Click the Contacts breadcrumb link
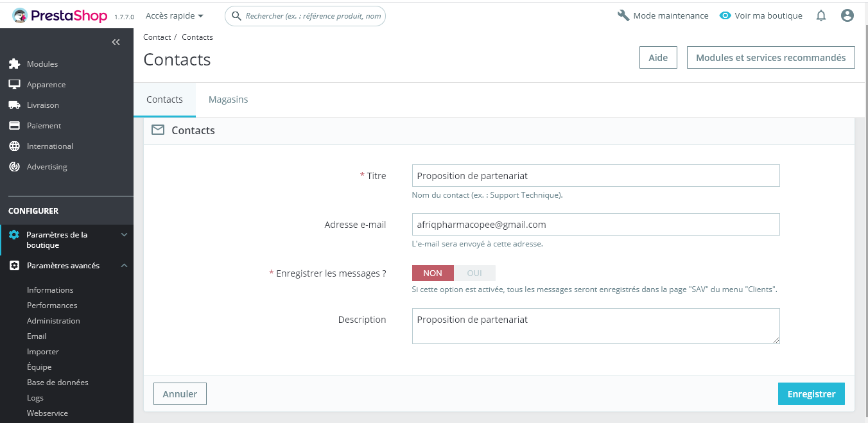The image size is (868, 423). [x=197, y=37]
